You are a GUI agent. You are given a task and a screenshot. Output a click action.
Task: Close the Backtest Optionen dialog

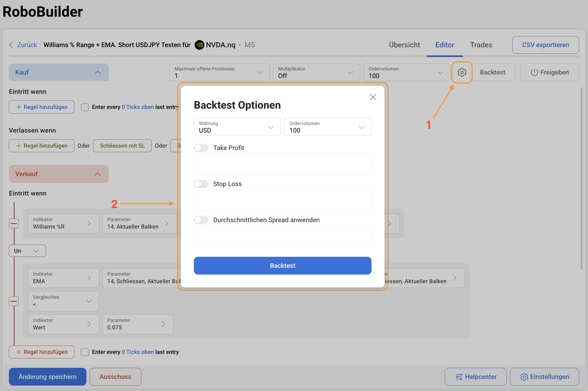(x=373, y=97)
